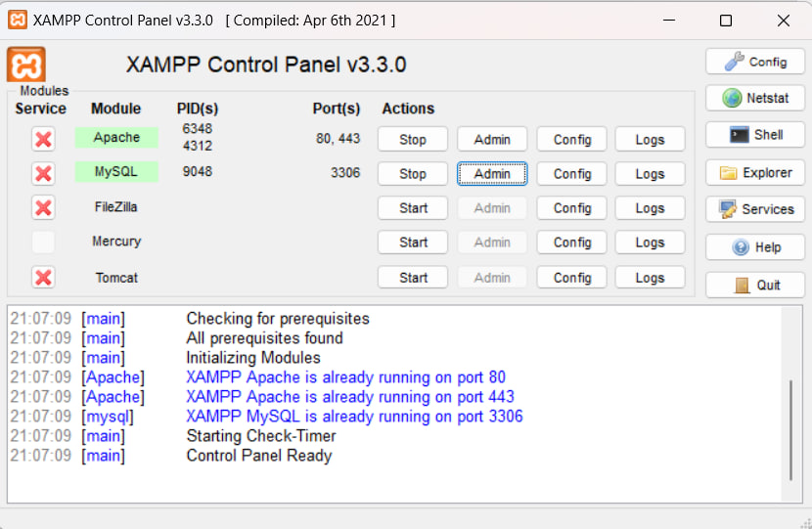The image size is (812, 529).
Task: Start the Tomcat module
Action: (413, 278)
